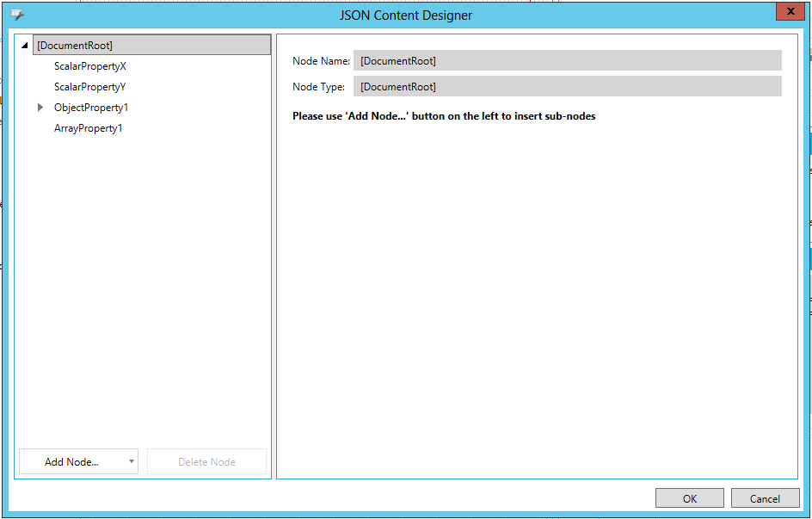
Task: Cancel the JSON Content Designer dialog
Action: tap(764, 498)
